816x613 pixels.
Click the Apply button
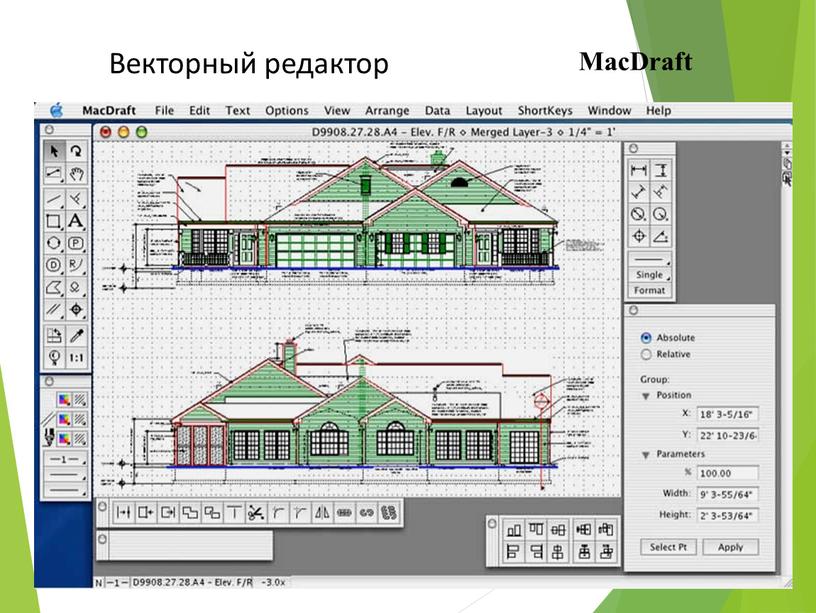pyautogui.click(x=730, y=547)
